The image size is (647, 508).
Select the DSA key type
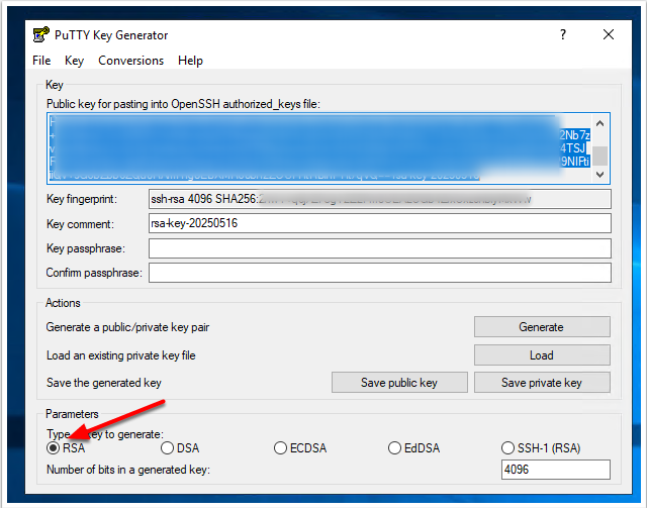click(167, 448)
